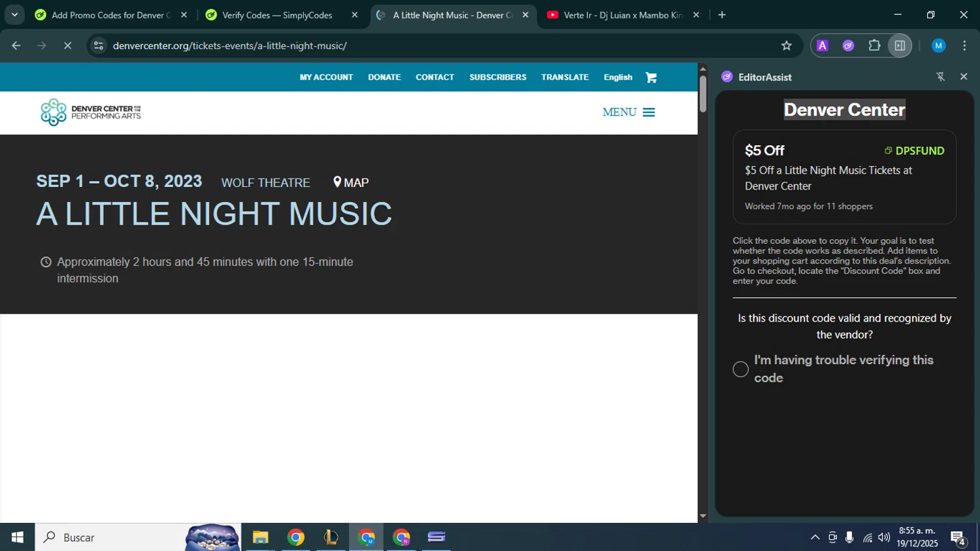This screenshot has height=551, width=980.
Task: Close the Verify Codes — SimplyCodes tab
Action: pos(355,15)
